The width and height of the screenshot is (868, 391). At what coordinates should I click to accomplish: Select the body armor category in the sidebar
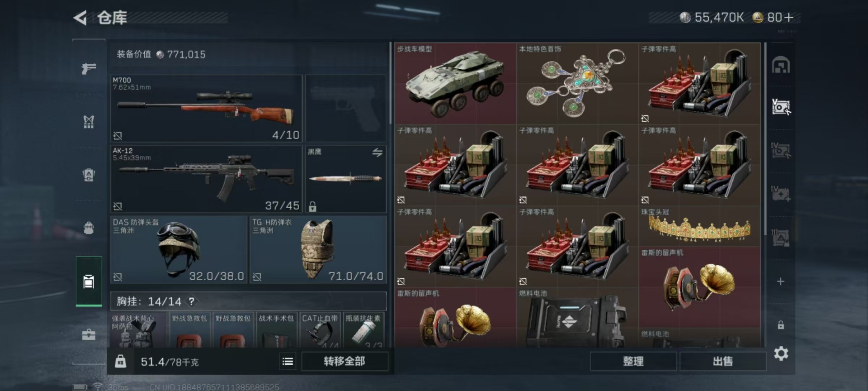[89, 121]
